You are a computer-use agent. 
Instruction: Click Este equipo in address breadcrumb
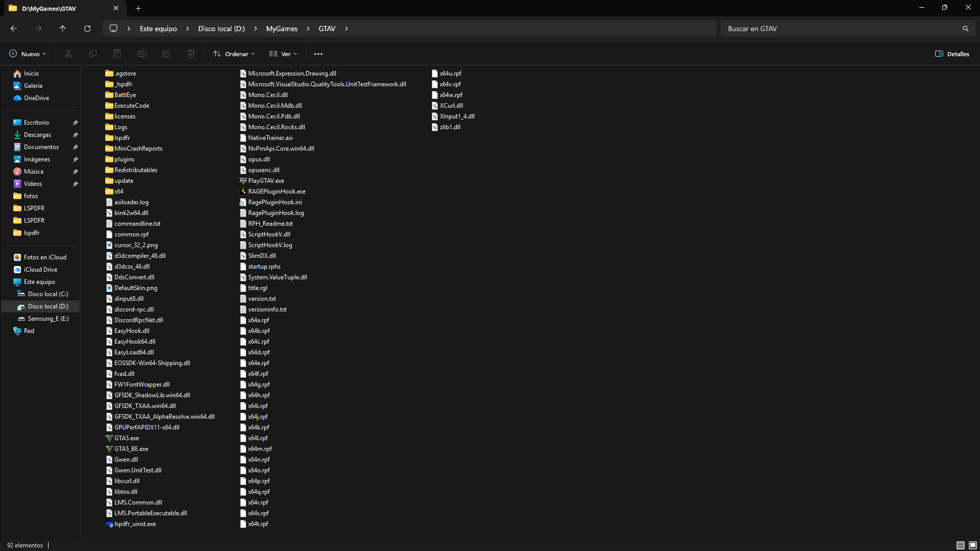click(158, 29)
